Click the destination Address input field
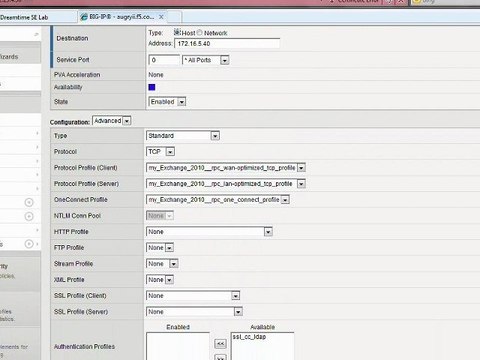 [x=227, y=43]
